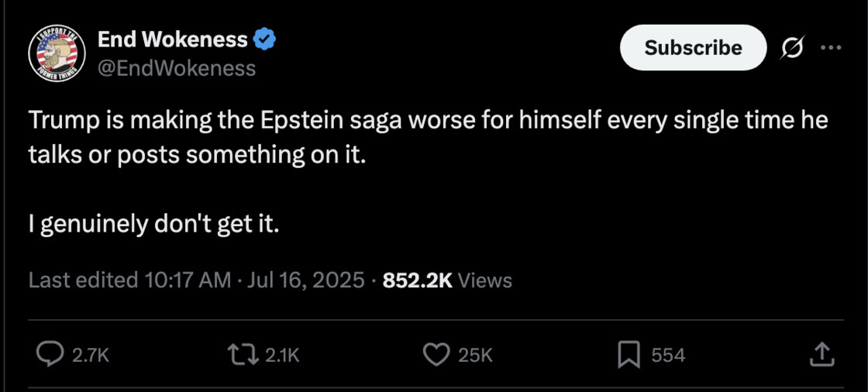Share the post via the upload arrow icon
Viewport: 868px width, 392px height.
pos(821,354)
